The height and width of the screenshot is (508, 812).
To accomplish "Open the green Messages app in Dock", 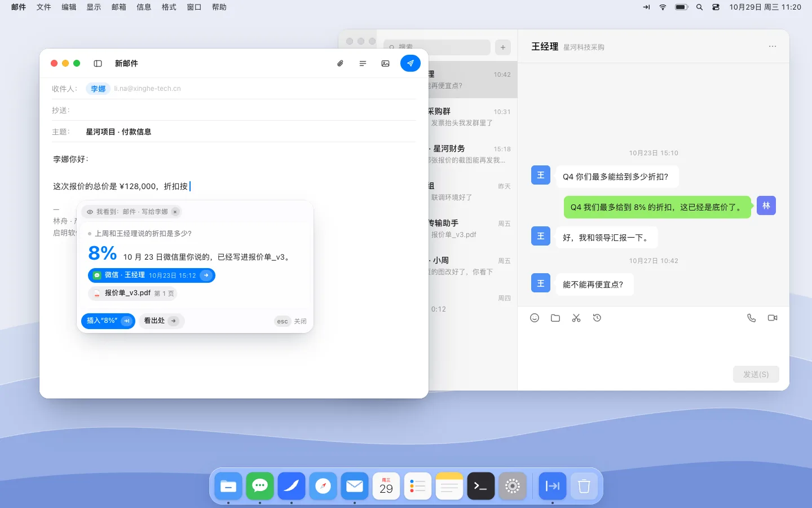I will point(260,486).
